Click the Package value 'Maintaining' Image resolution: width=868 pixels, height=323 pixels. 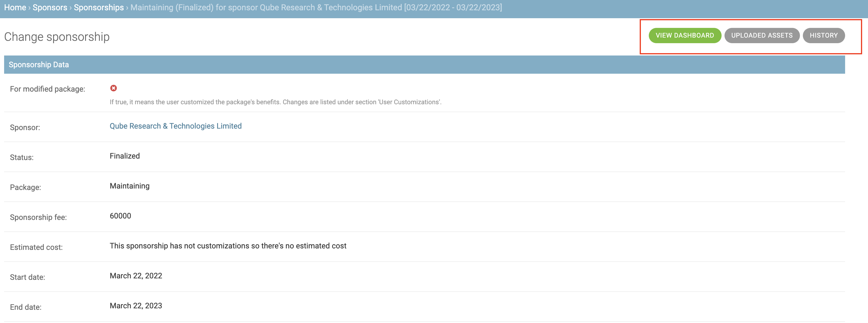click(129, 186)
